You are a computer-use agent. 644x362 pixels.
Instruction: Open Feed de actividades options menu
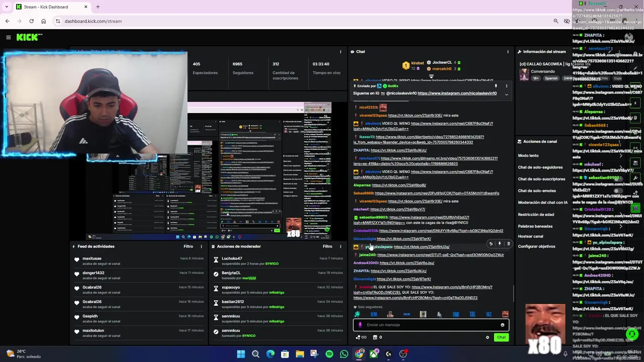tap(201, 246)
